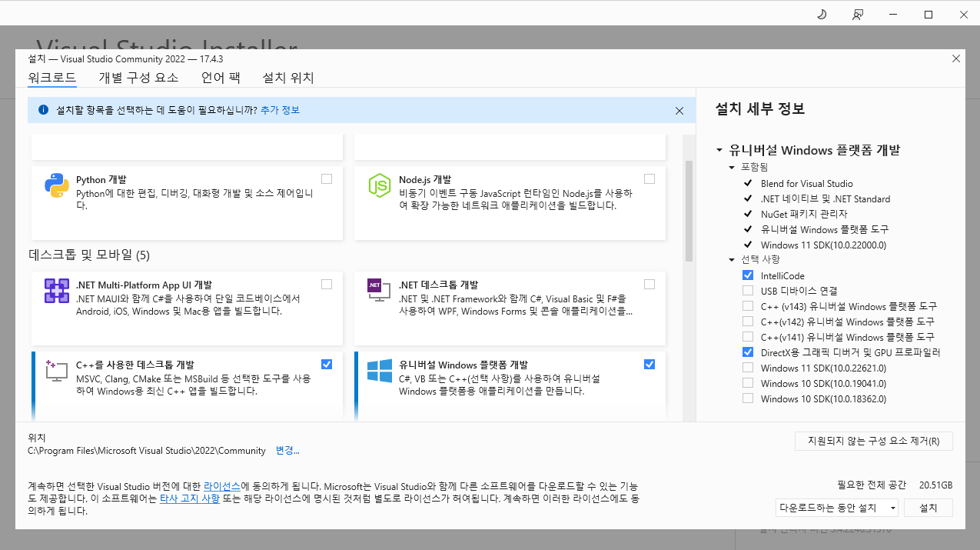Switch to the 설치 위치 tab
The width and height of the screenshot is (980, 550).
[288, 78]
